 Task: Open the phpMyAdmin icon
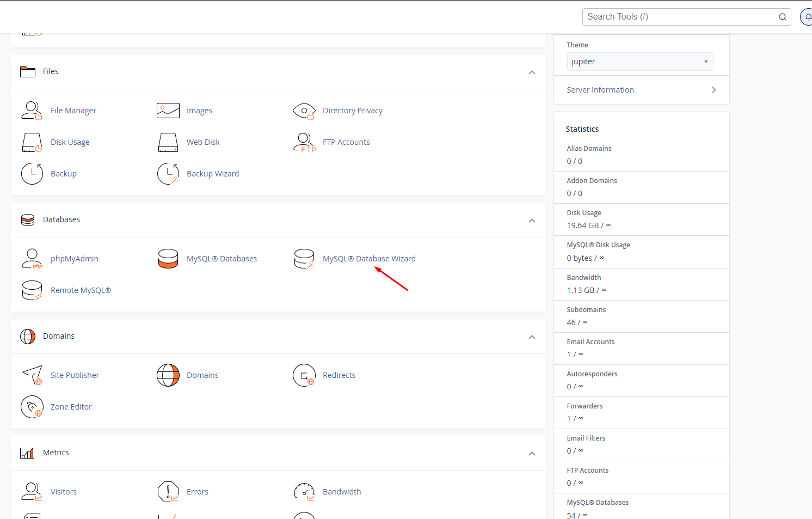tap(32, 259)
